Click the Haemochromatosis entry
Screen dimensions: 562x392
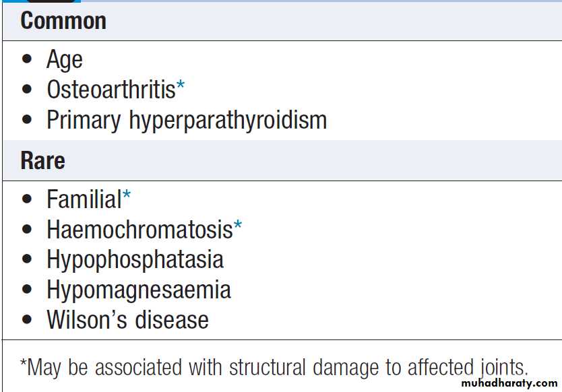[139, 230]
